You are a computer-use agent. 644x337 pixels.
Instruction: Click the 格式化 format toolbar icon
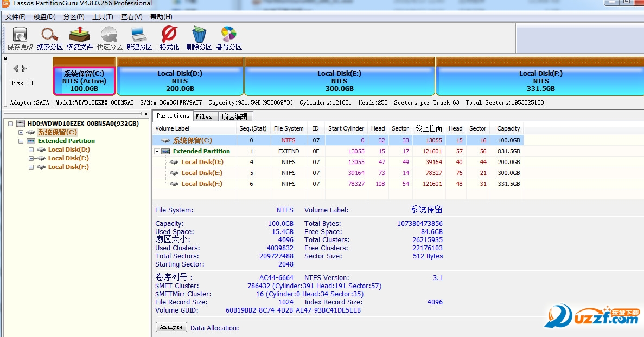tap(169, 35)
